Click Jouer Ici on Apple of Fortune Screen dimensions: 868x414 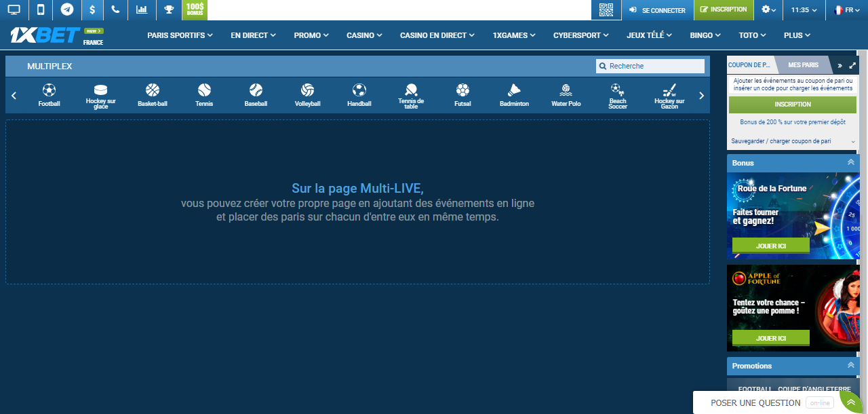[x=771, y=338]
